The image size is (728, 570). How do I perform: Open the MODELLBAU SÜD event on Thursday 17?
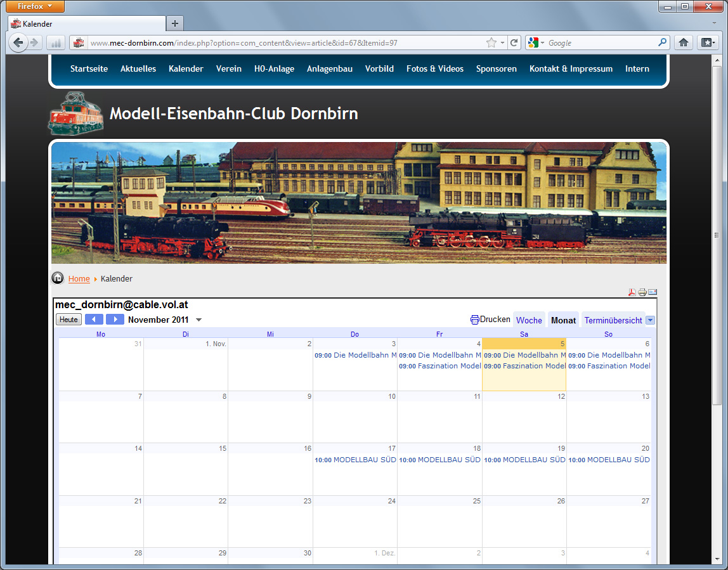tap(356, 460)
